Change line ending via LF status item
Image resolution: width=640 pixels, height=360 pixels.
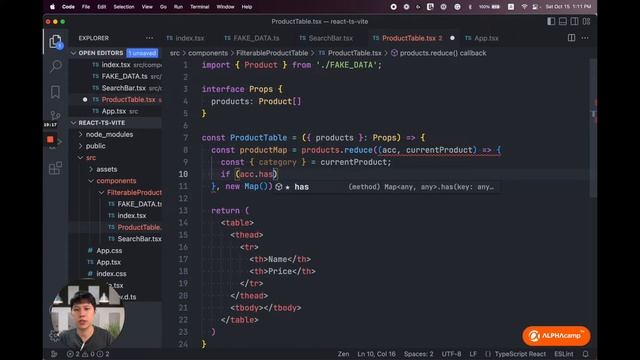click(473, 354)
